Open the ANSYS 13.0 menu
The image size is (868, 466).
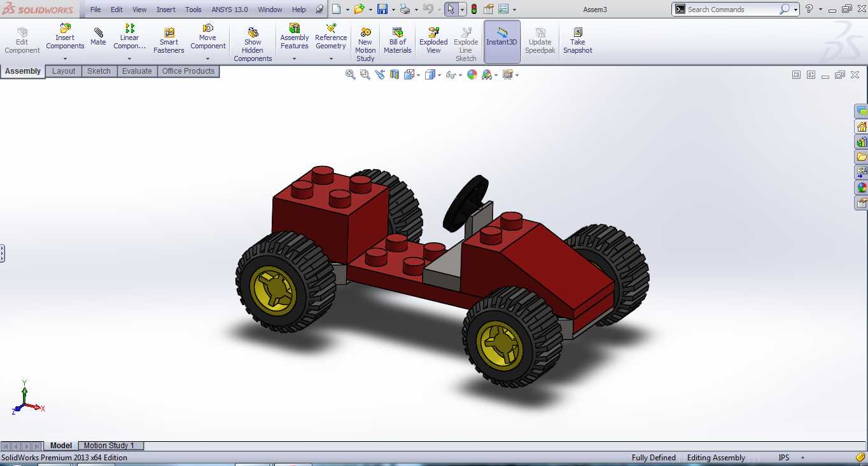click(x=230, y=10)
